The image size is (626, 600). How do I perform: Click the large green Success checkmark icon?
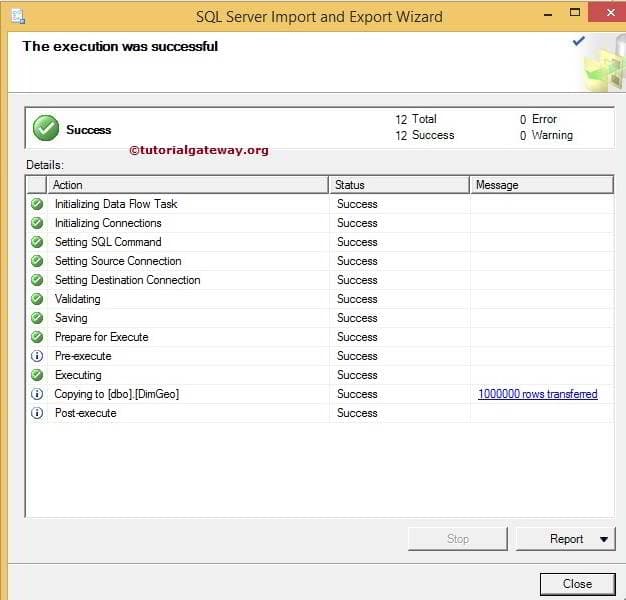(46, 128)
